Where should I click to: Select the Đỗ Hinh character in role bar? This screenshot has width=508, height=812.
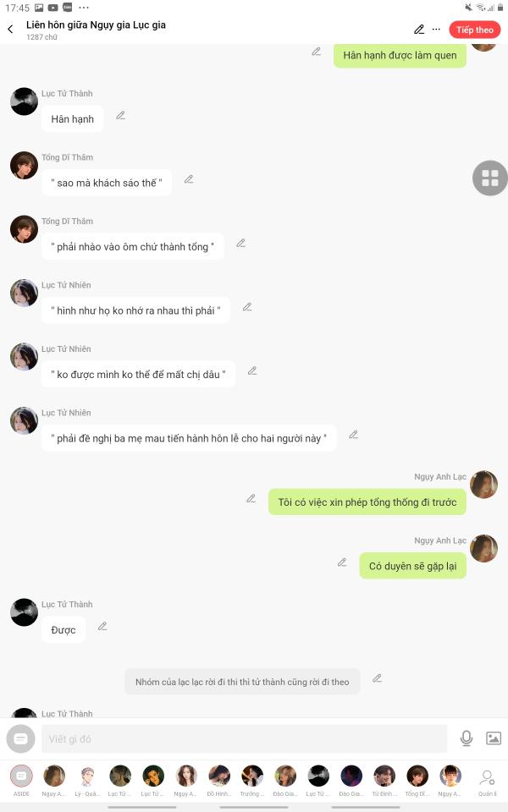[219, 781]
